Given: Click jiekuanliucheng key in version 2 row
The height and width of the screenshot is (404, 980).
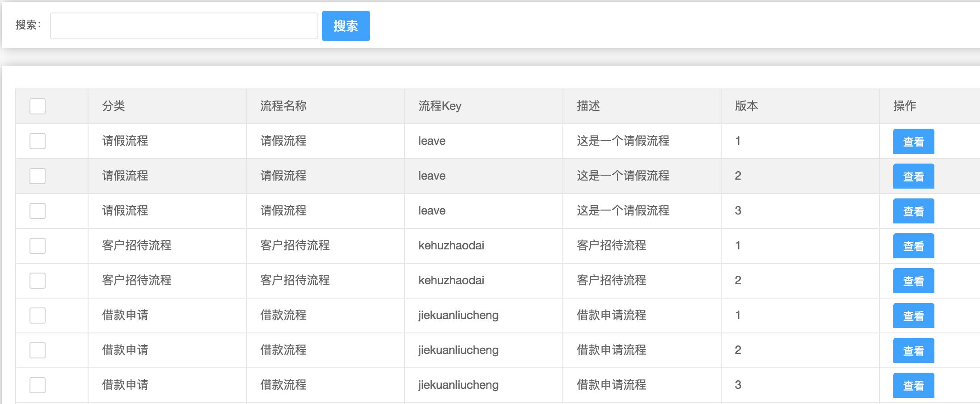Looking at the screenshot, I should click(458, 350).
